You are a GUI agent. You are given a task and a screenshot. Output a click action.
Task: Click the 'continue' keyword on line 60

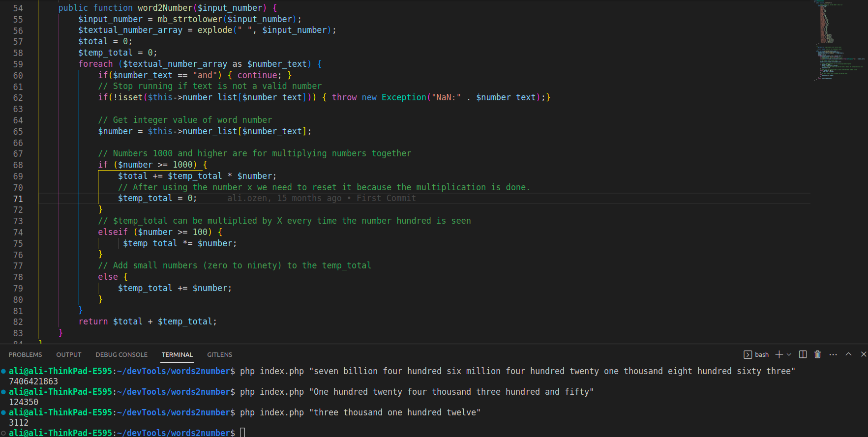pos(257,75)
